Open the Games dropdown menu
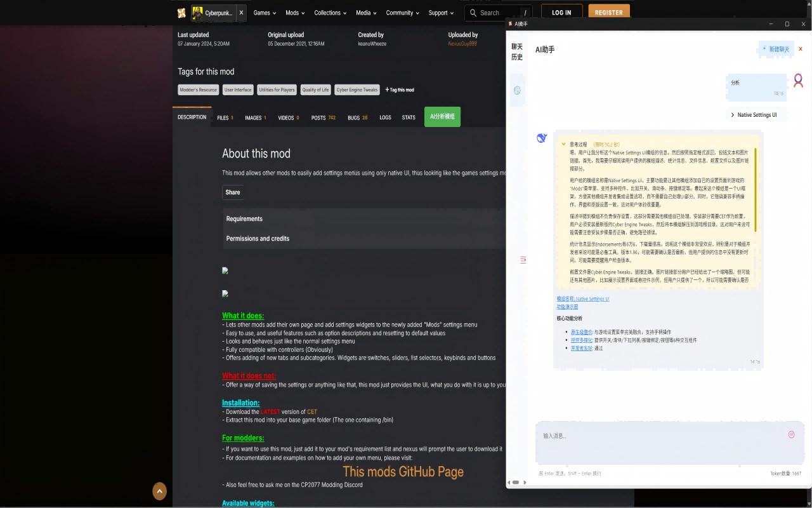This screenshot has width=812, height=508. click(x=265, y=13)
